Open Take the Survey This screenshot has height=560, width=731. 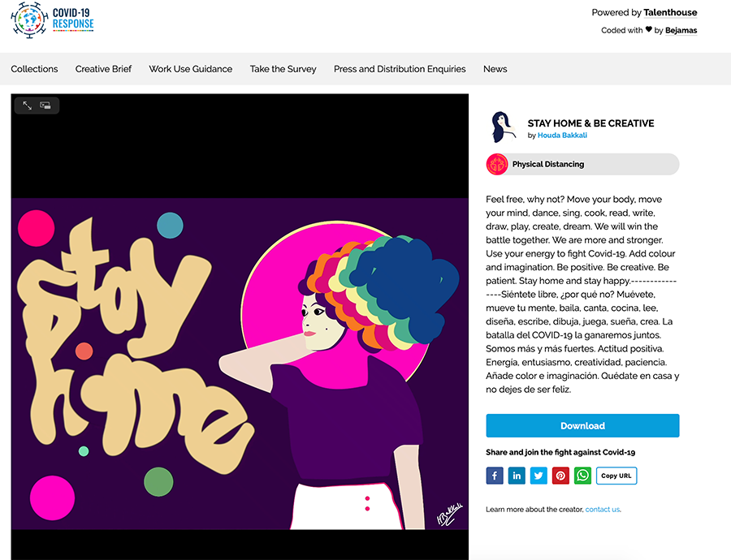pyautogui.click(x=283, y=69)
